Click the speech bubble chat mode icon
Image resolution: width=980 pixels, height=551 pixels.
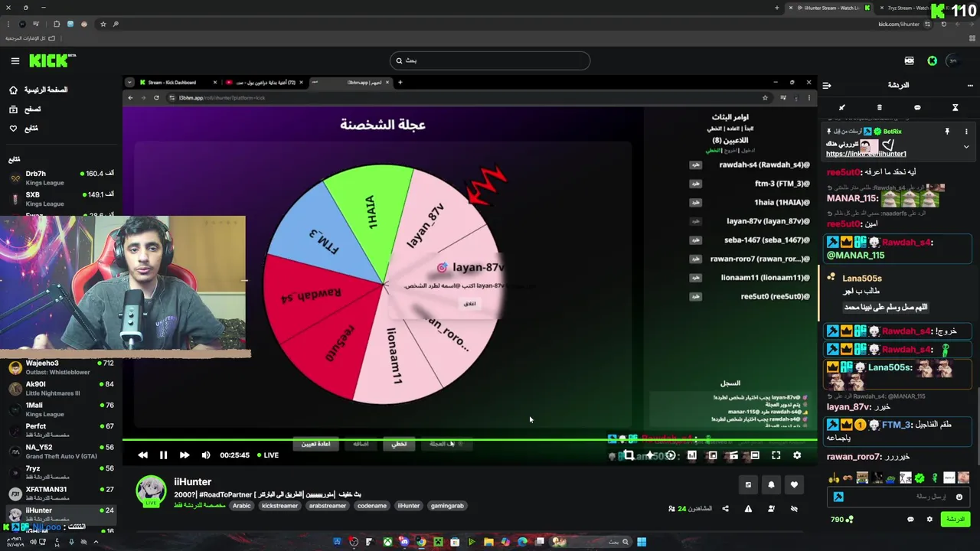coord(917,108)
